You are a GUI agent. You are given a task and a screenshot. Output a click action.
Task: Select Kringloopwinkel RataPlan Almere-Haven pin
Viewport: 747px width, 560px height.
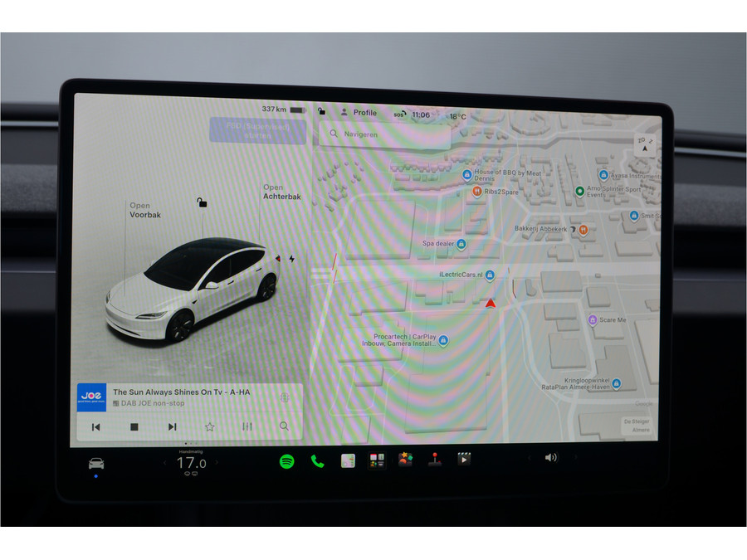[x=617, y=382]
